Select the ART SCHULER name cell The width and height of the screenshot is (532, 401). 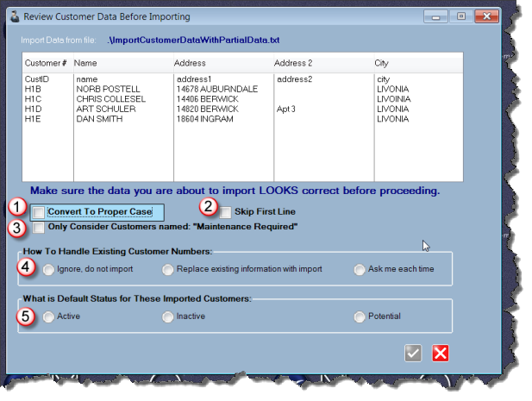(106, 109)
